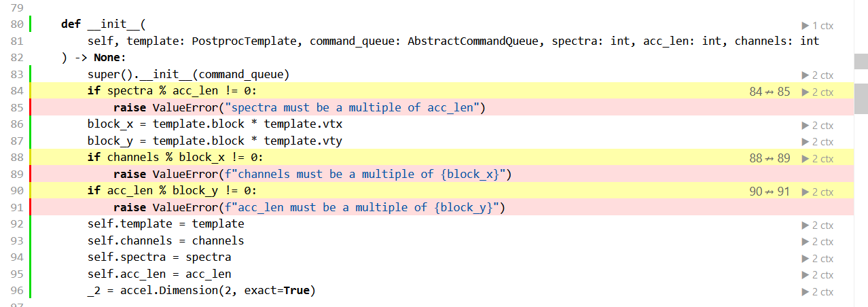Expand the 1 ctx toggle on line 80

pyautogui.click(x=818, y=26)
